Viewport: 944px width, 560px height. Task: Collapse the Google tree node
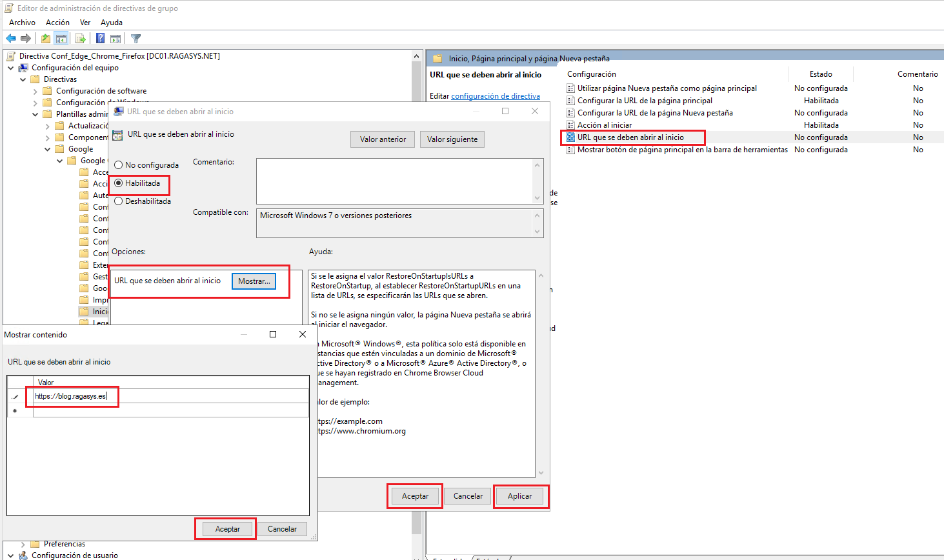47,148
